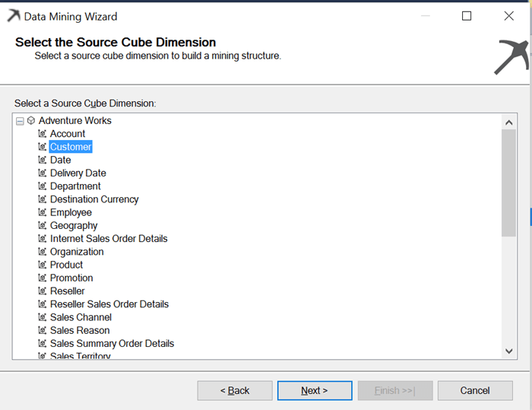The width and height of the screenshot is (532, 410).
Task: Pick the Geography dimension
Action: coord(74,226)
